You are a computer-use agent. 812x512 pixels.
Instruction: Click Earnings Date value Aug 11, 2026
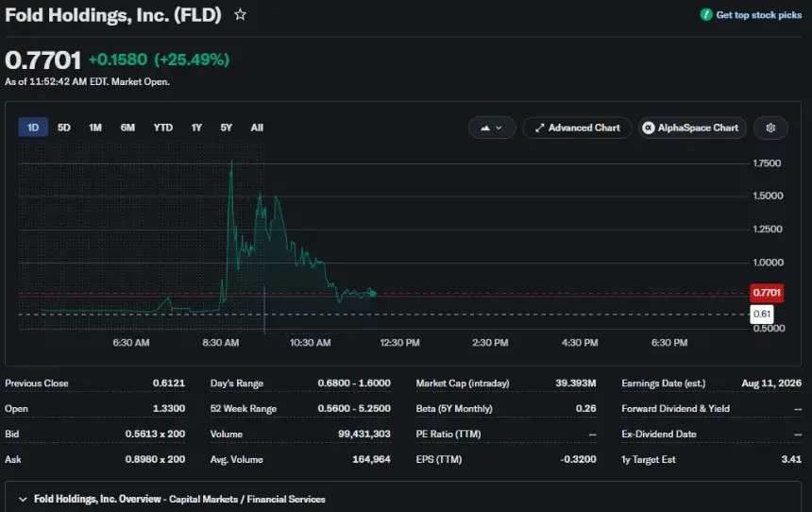tap(771, 383)
